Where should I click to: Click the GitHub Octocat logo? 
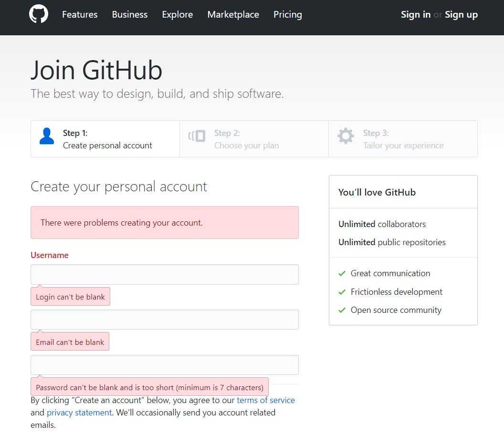pyautogui.click(x=39, y=14)
